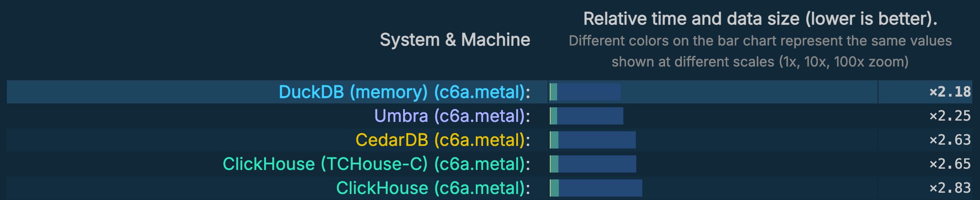Screen dimensions: 980x200
Task: Click the System & Machine column header
Action: point(455,40)
